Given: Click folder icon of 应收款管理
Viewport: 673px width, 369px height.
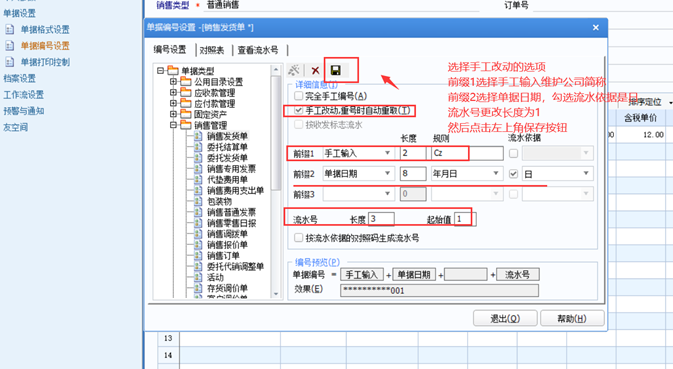Looking at the screenshot, I should [186, 92].
